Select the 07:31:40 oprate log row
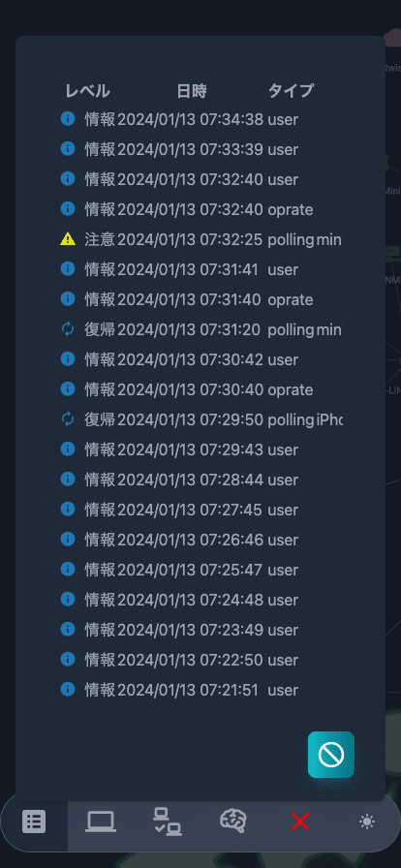 201,299
